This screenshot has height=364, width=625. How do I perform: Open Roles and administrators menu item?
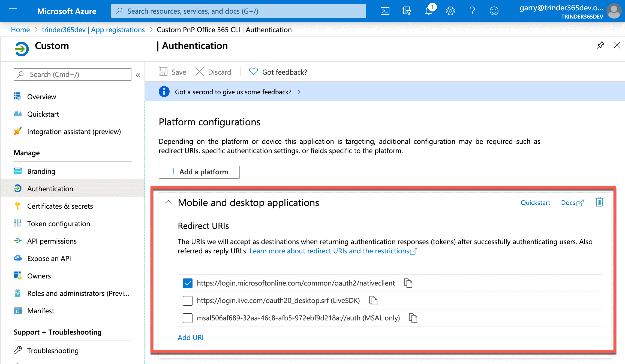coord(72,293)
